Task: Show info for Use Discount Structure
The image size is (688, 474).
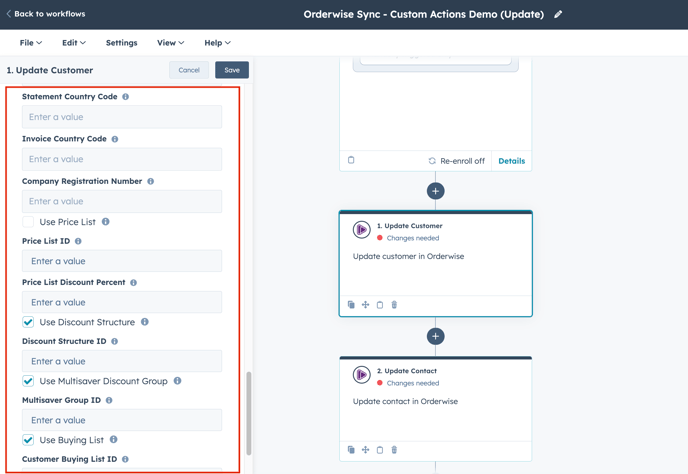Action: [145, 322]
